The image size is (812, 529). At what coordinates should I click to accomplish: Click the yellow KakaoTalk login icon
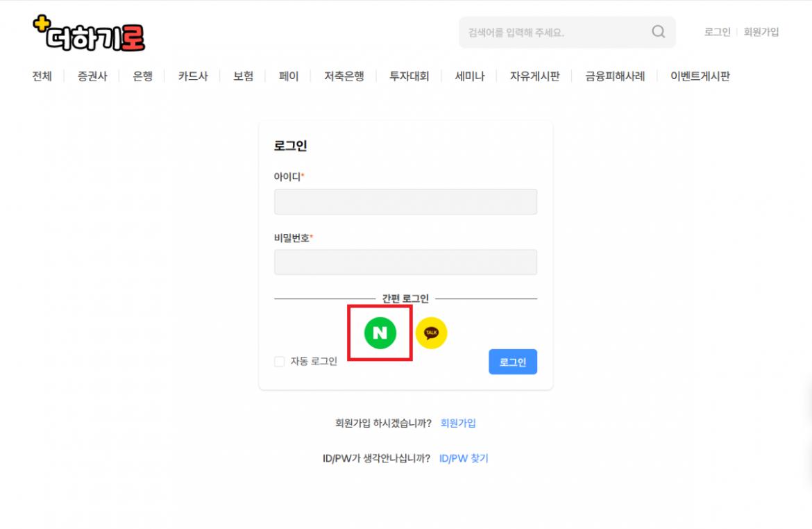pyautogui.click(x=431, y=333)
